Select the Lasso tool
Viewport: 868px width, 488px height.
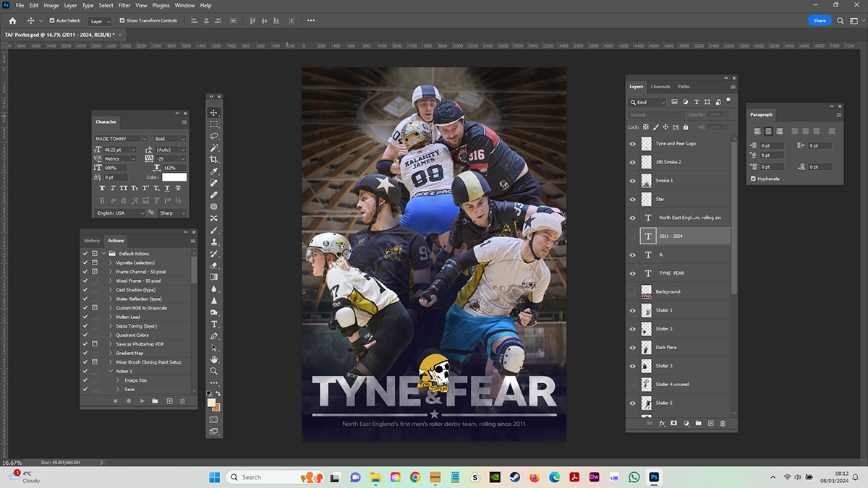214,136
